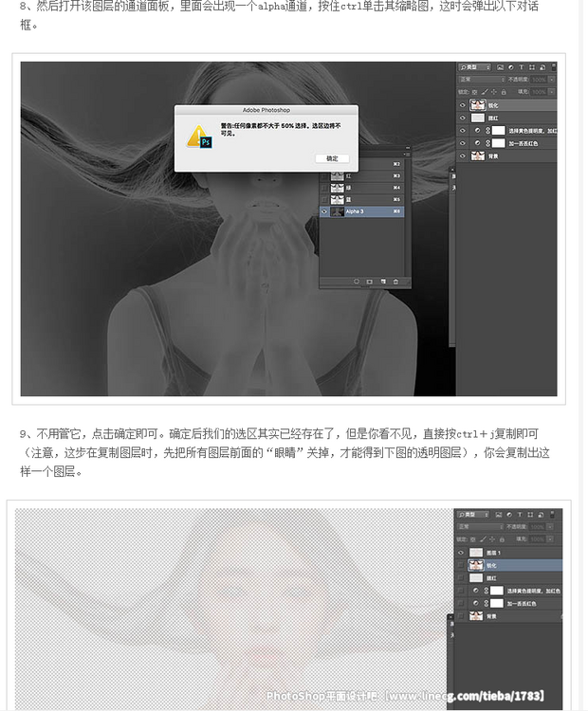The image size is (588, 711).
Task: Open the opacity slider arrow in step 8 screenshot
Action: (x=552, y=80)
